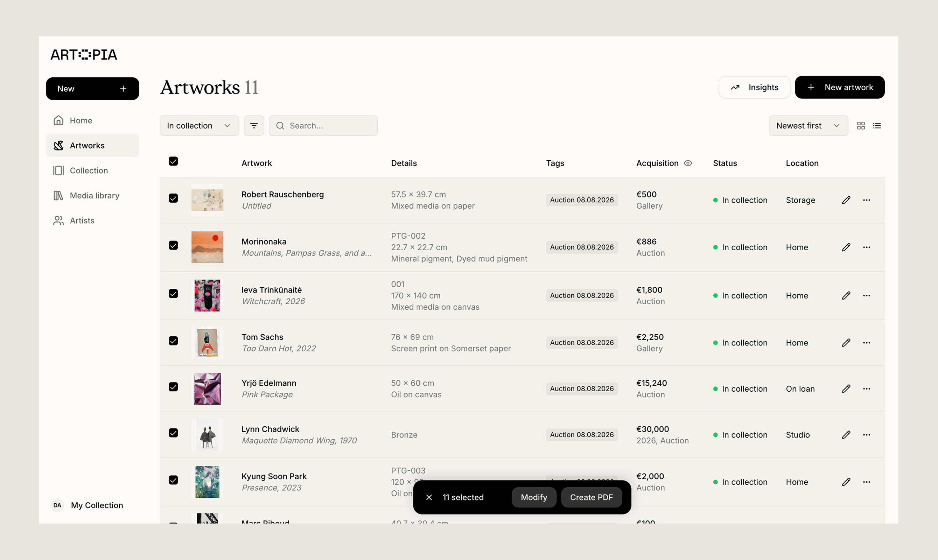Open My Collection account menu
Viewport: 938px width, 560px height.
click(x=87, y=505)
